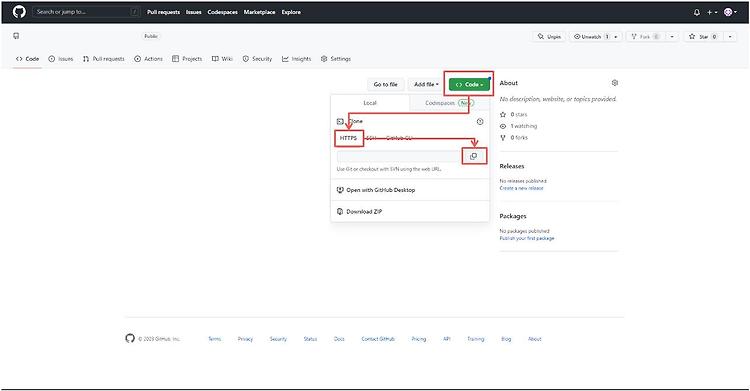The height and width of the screenshot is (391, 750).
Task: Click the clone URL text field
Action: [x=399, y=156]
